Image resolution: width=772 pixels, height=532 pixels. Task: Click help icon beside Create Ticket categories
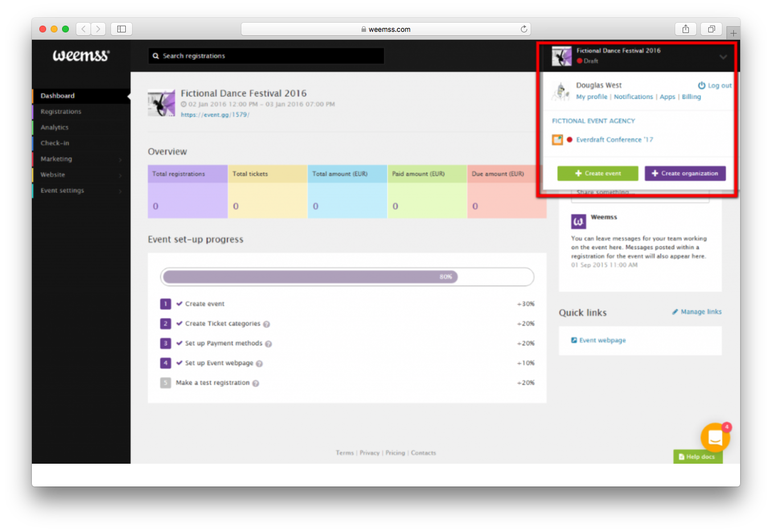[266, 324]
